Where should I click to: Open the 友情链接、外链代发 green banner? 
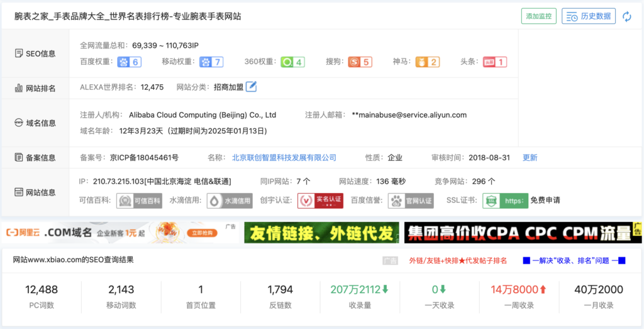tap(321, 233)
